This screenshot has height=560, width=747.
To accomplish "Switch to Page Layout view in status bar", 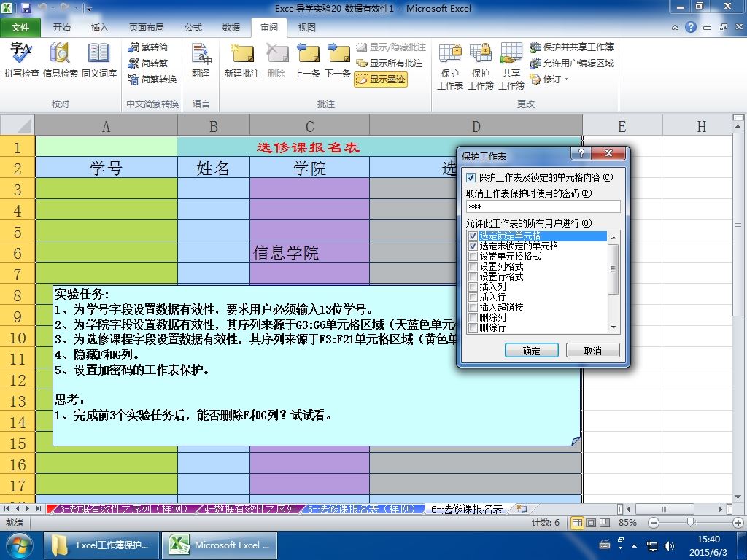I will pos(591,523).
